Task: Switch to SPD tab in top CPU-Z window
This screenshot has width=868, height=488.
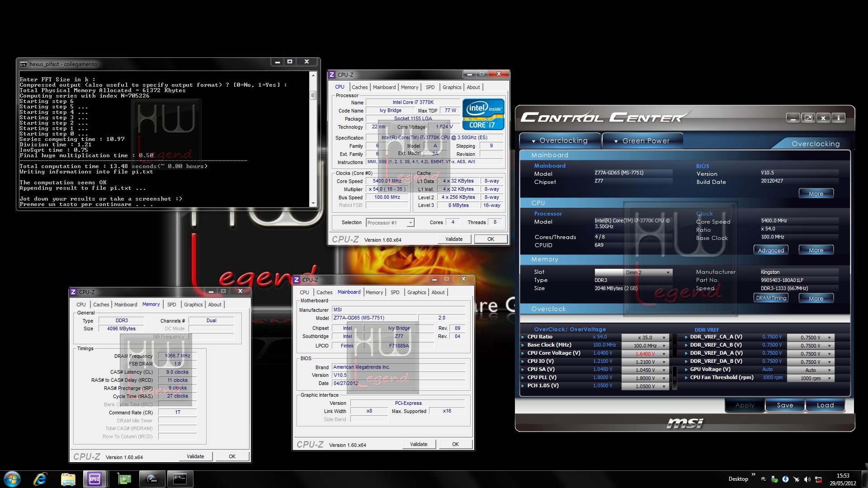Action: pos(430,87)
